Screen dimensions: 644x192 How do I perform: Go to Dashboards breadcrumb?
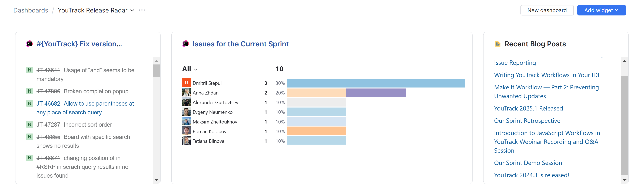(31, 10)
